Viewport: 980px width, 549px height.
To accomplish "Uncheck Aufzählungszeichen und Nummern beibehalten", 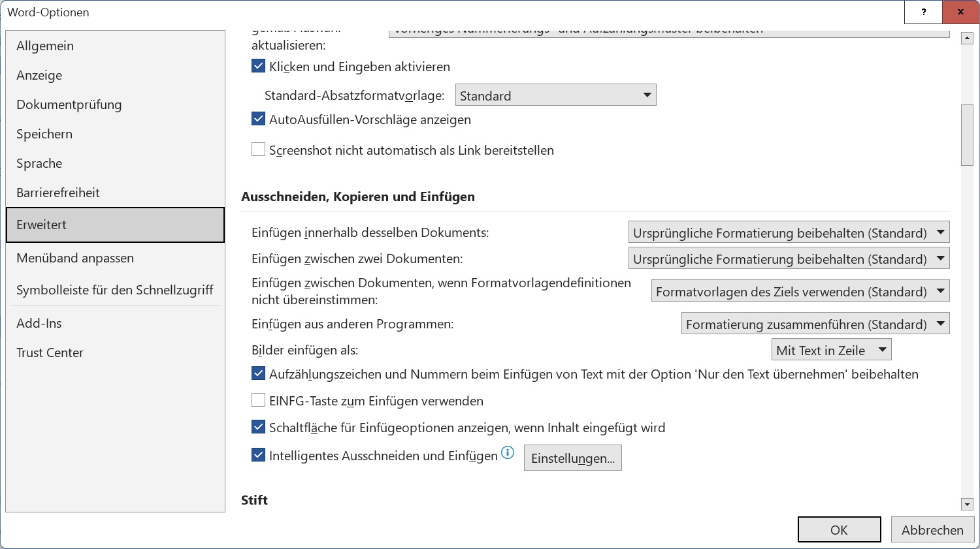I will coord(258,373).
